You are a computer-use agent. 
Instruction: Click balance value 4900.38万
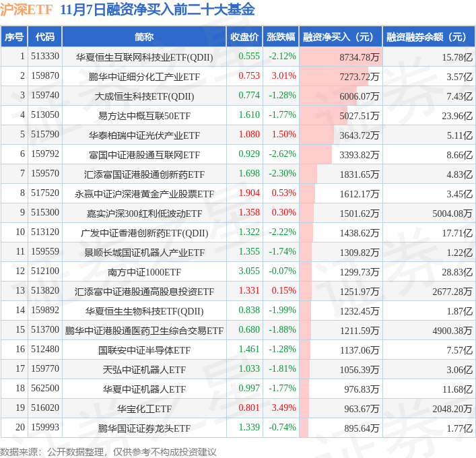452,331
